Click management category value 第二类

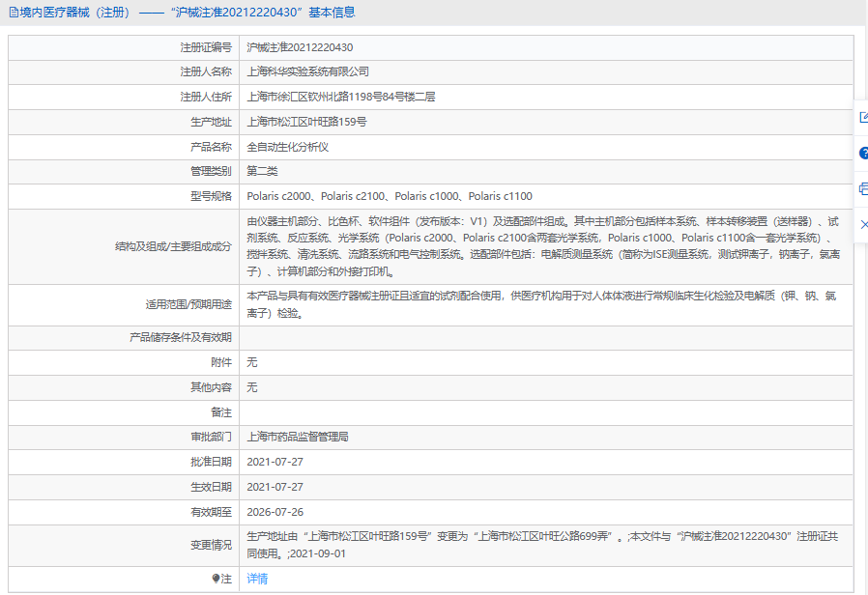click(x=262, y=171)
